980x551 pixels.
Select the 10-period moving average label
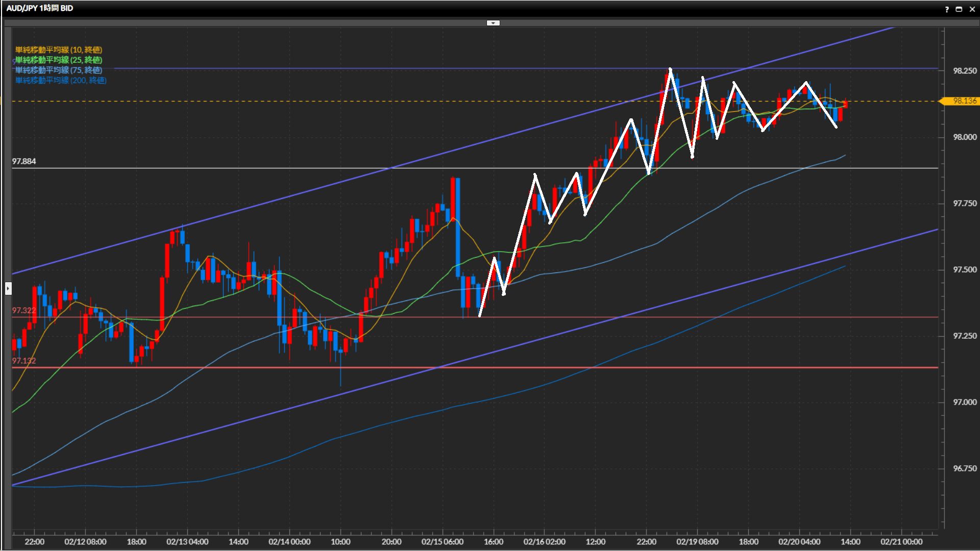click(x=59, y=49)
